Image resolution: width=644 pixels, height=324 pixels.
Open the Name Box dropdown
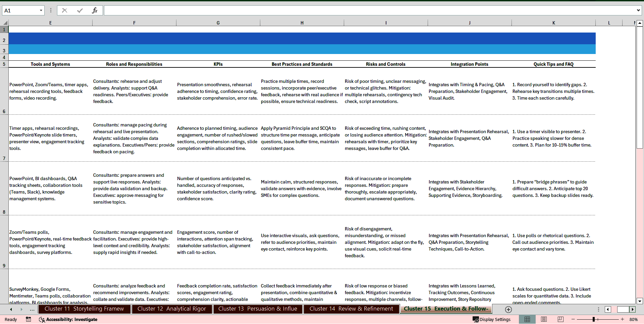coord(41,10)
